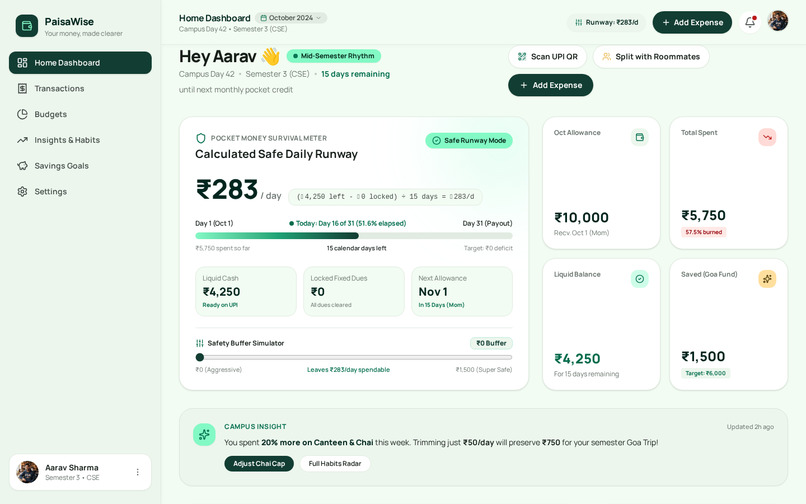Go to Home Dashboard in sidebar
The image size is (806, 504).
point(80,63)
